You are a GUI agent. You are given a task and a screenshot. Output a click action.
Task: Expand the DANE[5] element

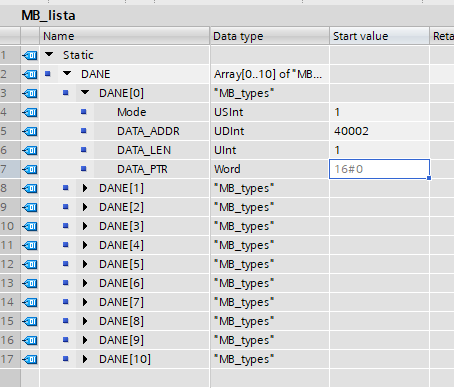(85, 264)
